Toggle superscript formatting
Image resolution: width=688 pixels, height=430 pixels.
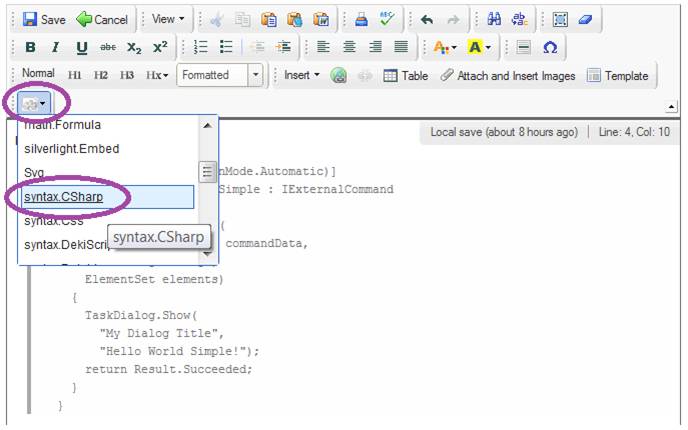160,47
